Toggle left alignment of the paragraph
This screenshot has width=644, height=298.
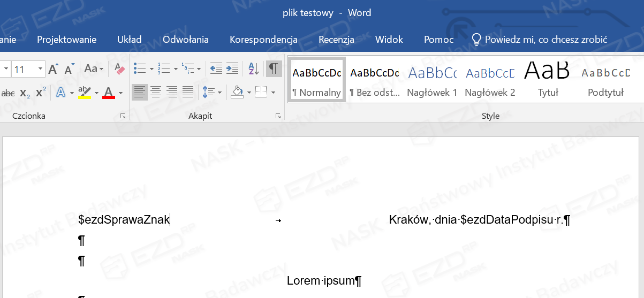[140, 93]
